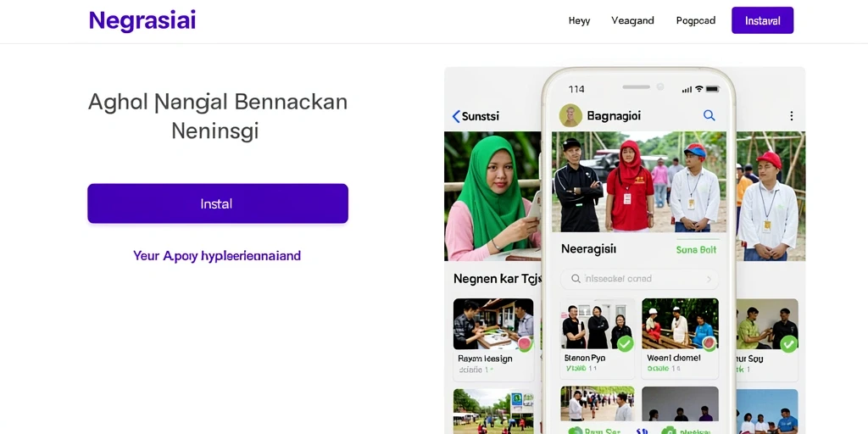Tap the Stenon Pyn label
Viewport: 868px width, 434px height.
[585, 359]
